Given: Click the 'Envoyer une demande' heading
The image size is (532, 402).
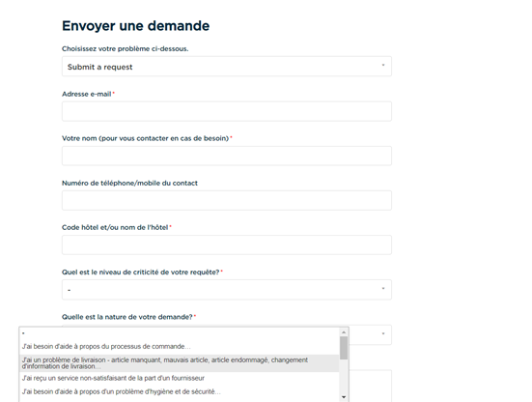Looking at the screenshot, I should click(x=136, y=26).
